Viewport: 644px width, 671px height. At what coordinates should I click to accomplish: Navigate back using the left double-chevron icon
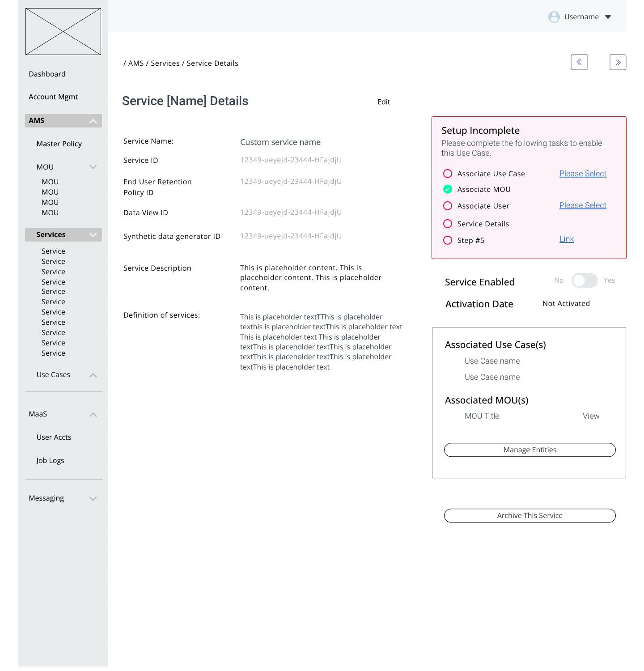coord(579,62)
